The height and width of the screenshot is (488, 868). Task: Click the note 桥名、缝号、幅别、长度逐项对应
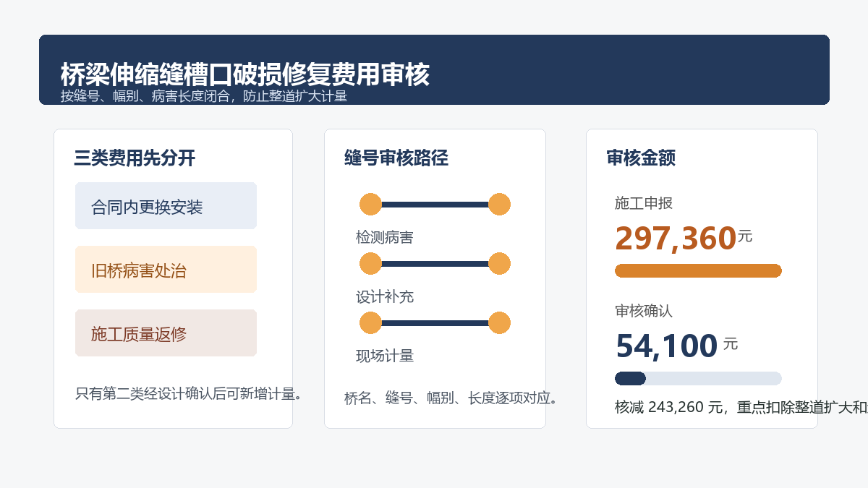click(451, 398)
